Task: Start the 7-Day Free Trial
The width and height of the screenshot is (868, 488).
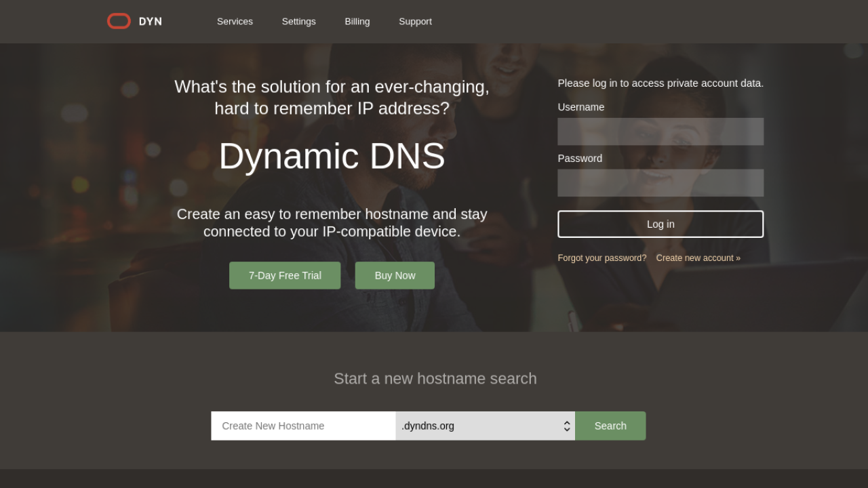Action: [285, 276]
